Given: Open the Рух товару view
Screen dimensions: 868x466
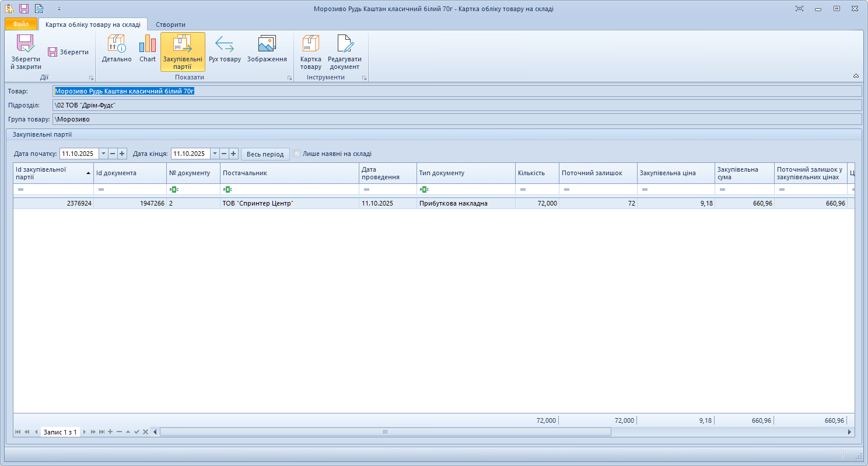Looking at the screenshot, I should pyautogui.click(x=225, y=50).
